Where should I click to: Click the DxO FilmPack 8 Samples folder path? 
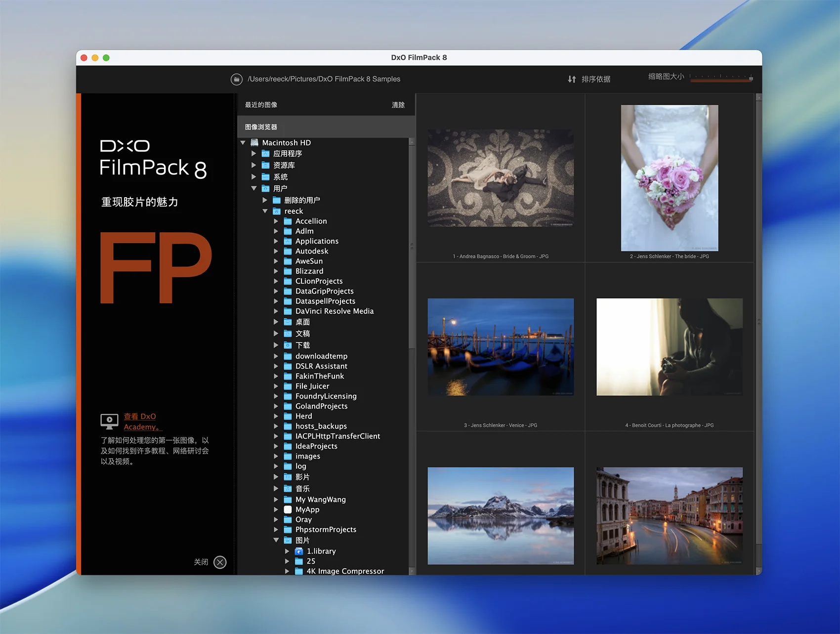(324, 79)
